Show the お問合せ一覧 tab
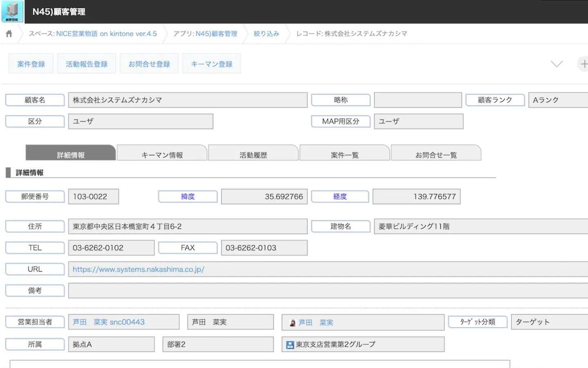 tap(436, 155)
